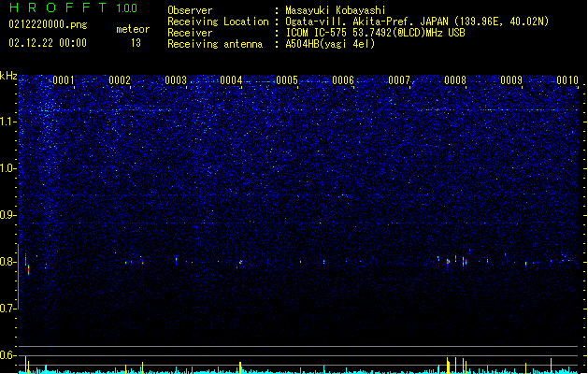The image size is (588, 374).
Task: Click the 0.6 frequency axis label
Action: click(7, 355)
